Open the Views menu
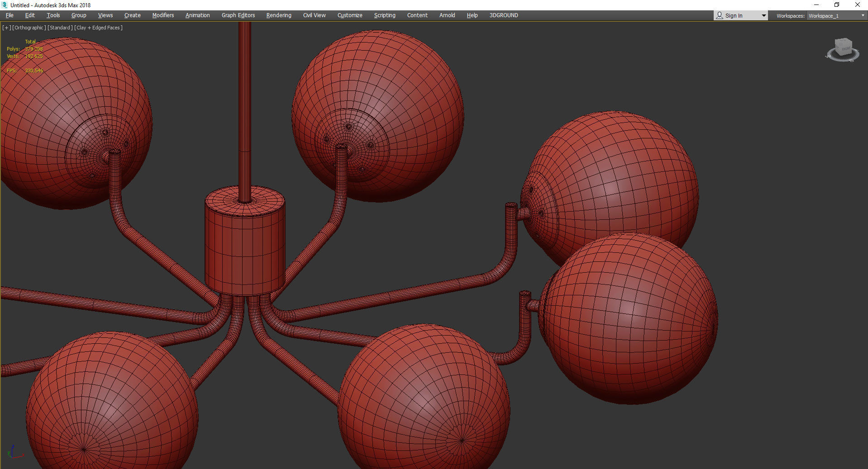 pyautogui.click(x=105, y=15)
